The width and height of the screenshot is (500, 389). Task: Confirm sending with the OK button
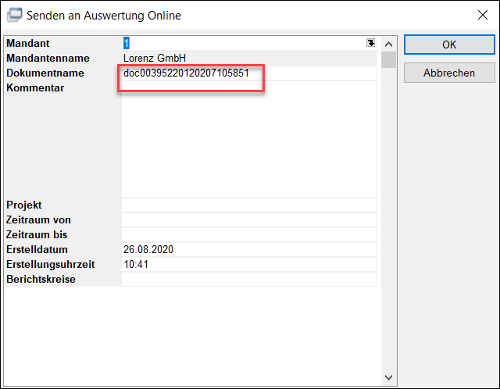(449, 45)
